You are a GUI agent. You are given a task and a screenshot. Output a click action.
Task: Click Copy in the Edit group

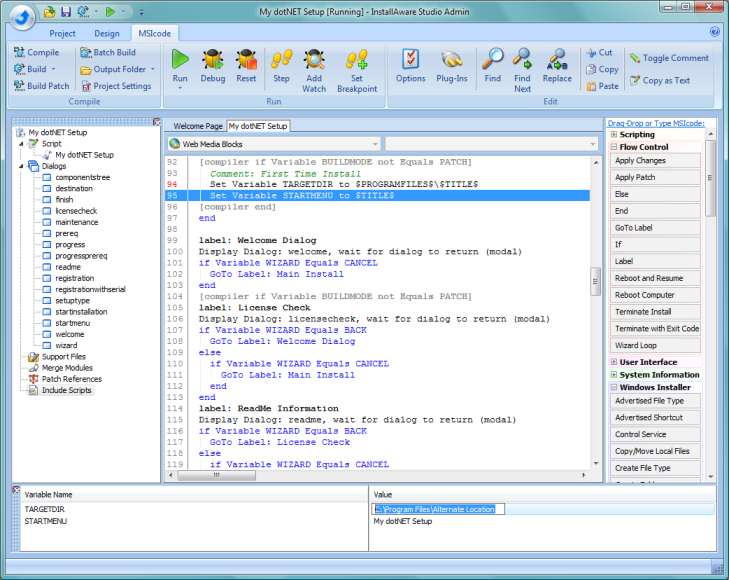pos(603,69)
